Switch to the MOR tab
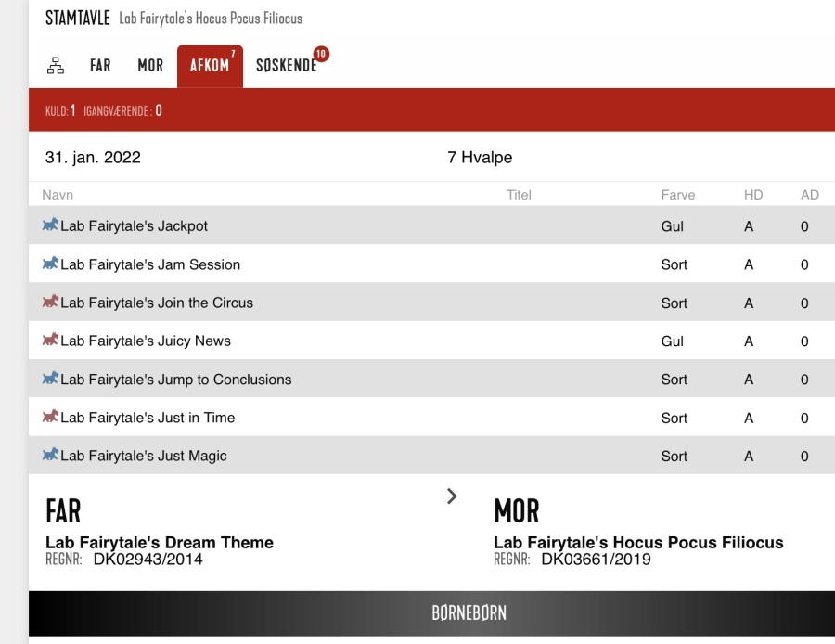Screen dimensions: 835x644 click(150, 66)
